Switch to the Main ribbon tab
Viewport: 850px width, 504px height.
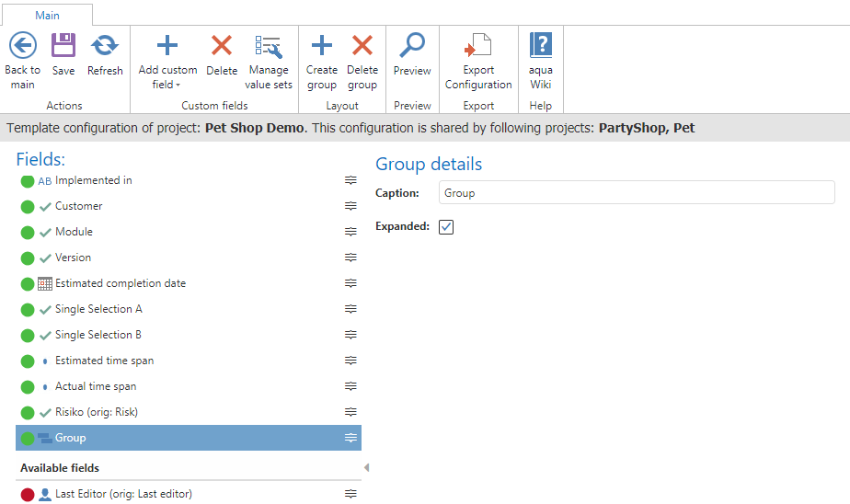coord(47,16)
